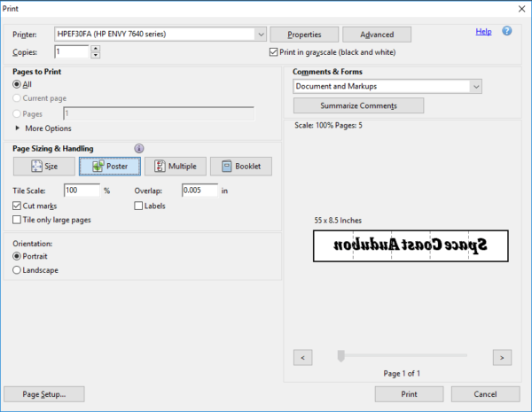The height and width of the screenshot is (412, 532).
Task: Choose the Booklet printing option
Action: (241, 167)
